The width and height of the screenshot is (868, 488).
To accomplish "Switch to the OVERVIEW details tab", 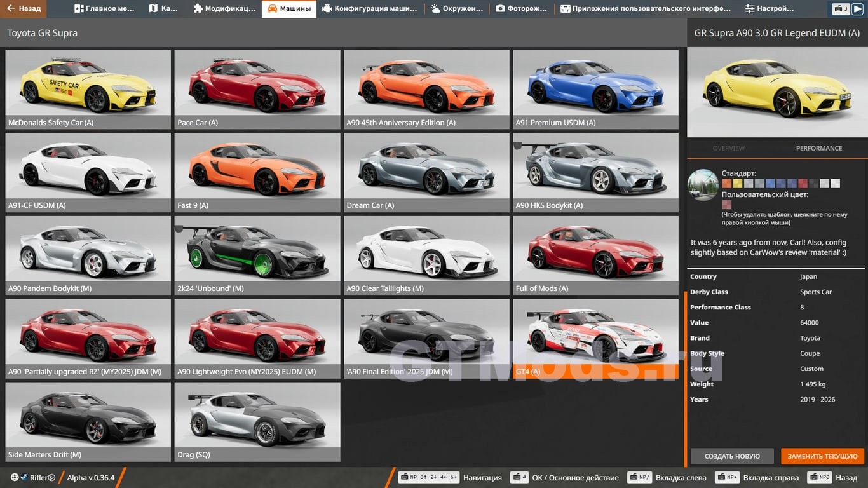I will (728, 148).
